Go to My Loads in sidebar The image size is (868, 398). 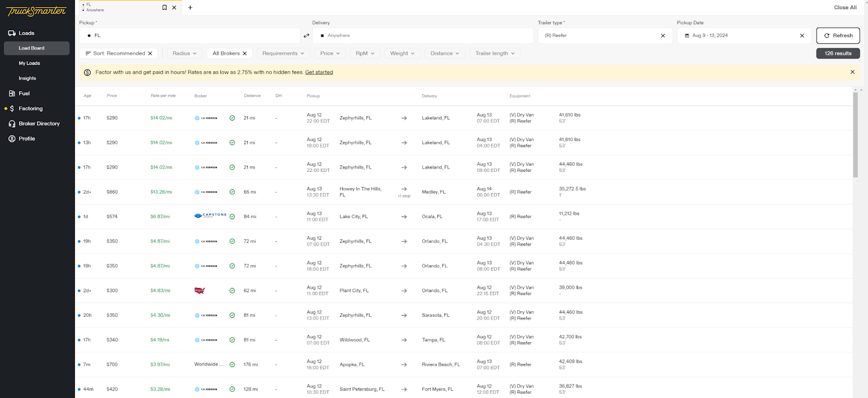click(29, 63)
